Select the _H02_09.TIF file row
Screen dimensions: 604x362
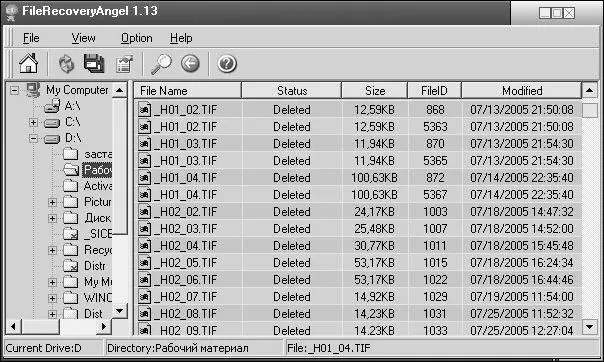click(357, 330)
